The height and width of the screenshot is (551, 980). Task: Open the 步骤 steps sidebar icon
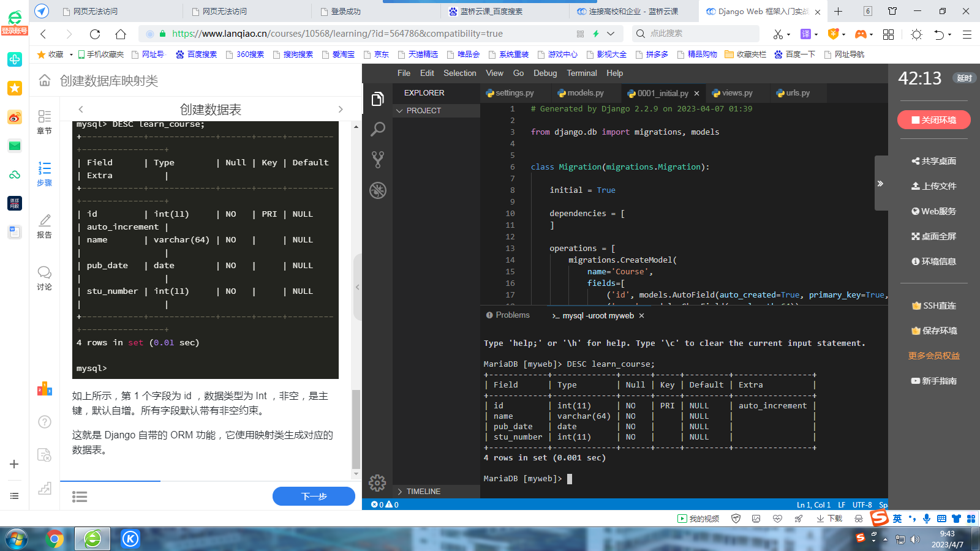pyautogui.click(x=44, y=174)
